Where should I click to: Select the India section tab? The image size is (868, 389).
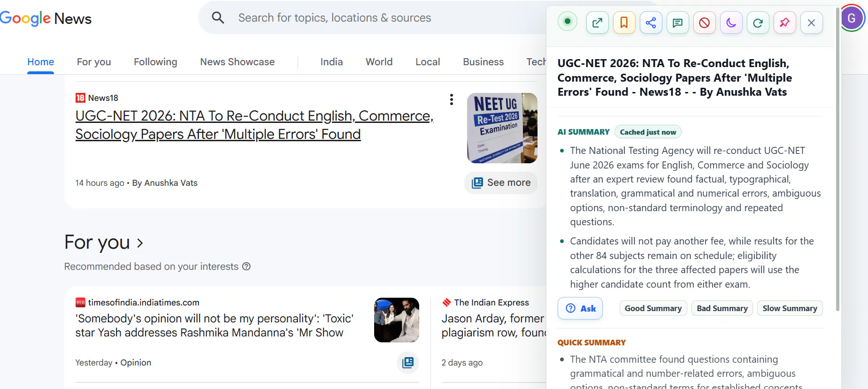tap(331, 62)
